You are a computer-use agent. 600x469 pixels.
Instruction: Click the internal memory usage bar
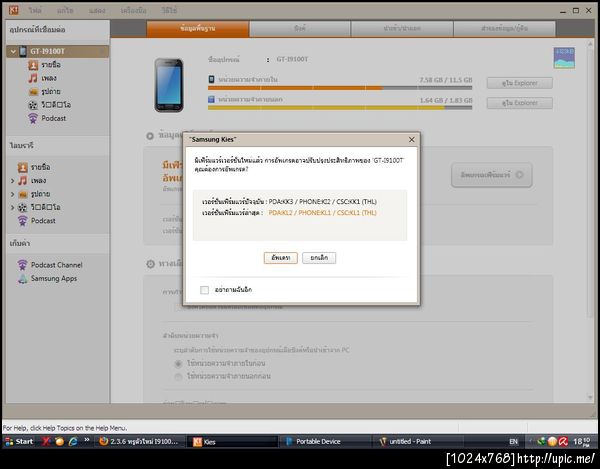coord(340,88)
